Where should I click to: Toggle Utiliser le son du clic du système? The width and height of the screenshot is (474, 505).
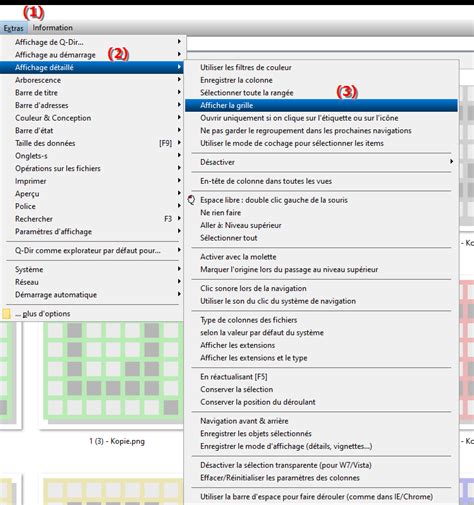tap(322, 301)
